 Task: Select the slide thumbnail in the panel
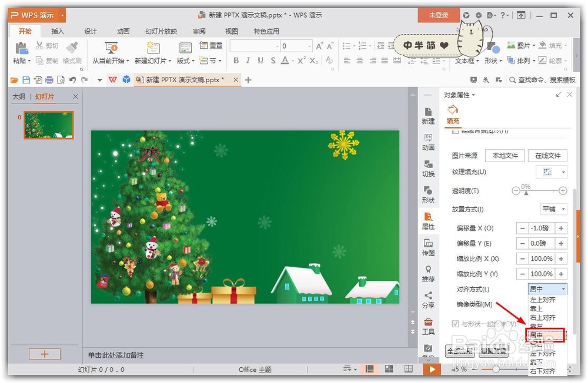click(x=48, y=125)
